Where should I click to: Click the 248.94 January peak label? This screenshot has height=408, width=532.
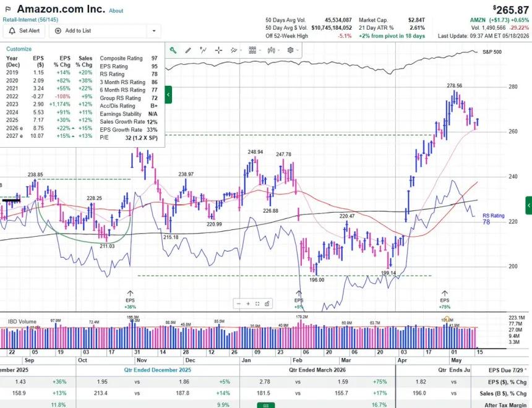pos(255,152)
